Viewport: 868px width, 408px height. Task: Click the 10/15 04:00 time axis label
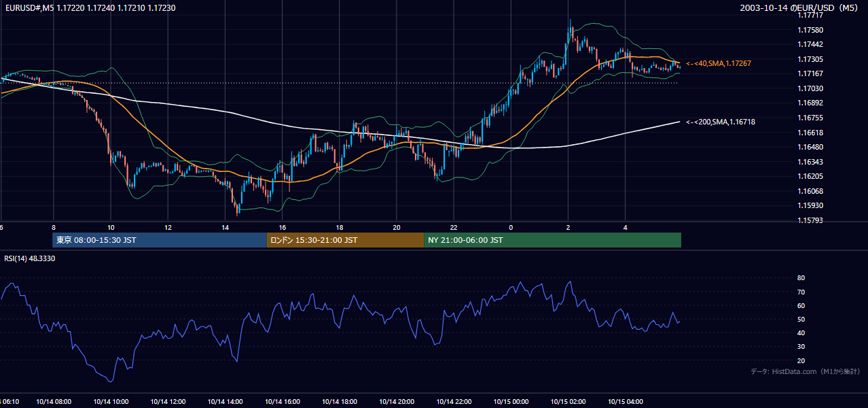625,402
